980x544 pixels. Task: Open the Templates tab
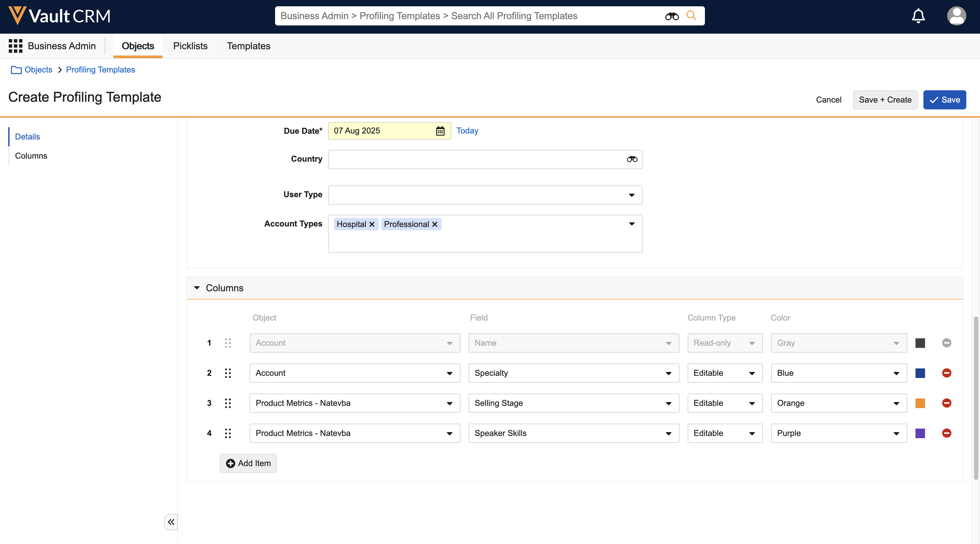pos(249,46)
